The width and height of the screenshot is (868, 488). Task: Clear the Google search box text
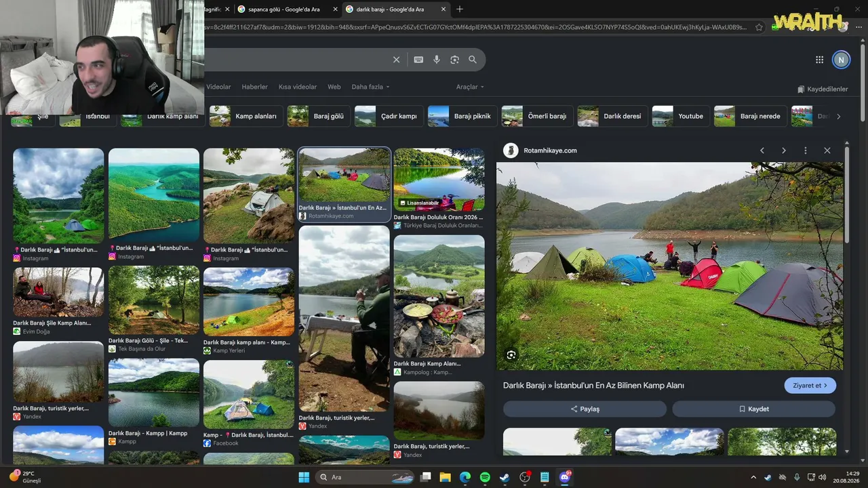397,60
